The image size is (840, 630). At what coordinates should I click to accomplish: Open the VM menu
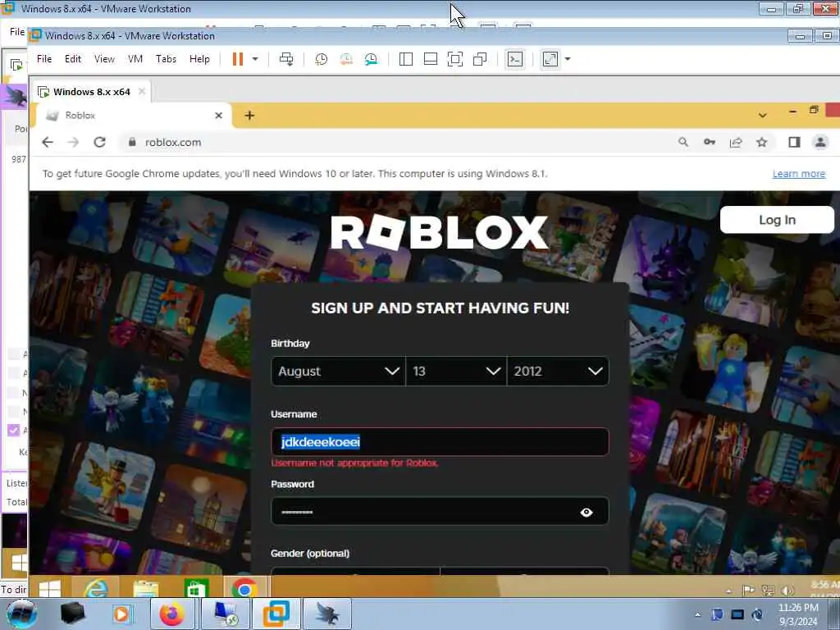(x=135, y=59)
